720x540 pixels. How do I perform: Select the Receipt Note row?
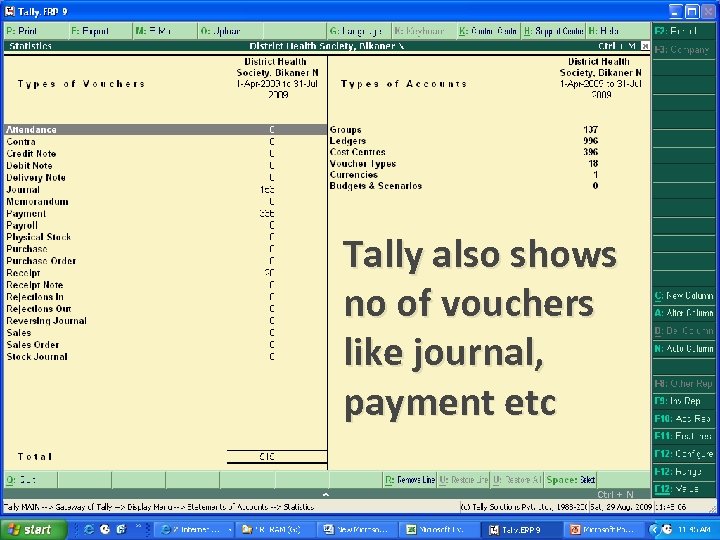(x=165, y=285)
